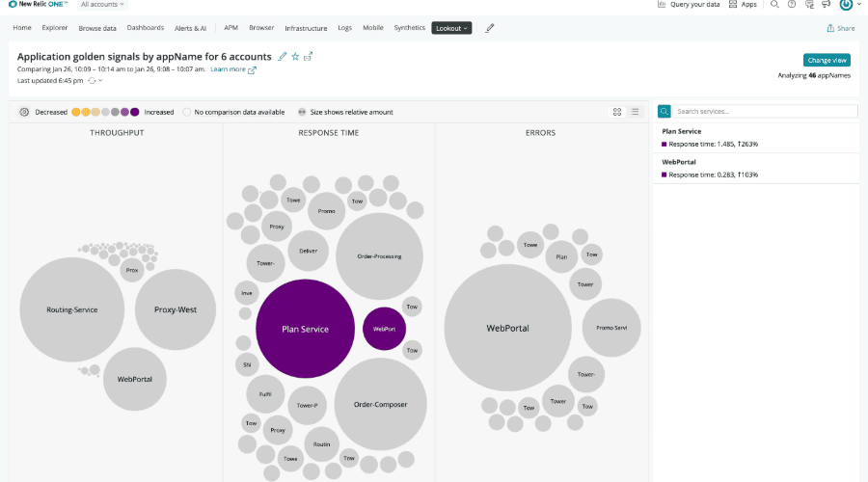Open the Apps grid launcher
868x482 pixels.
click(743, 5)
